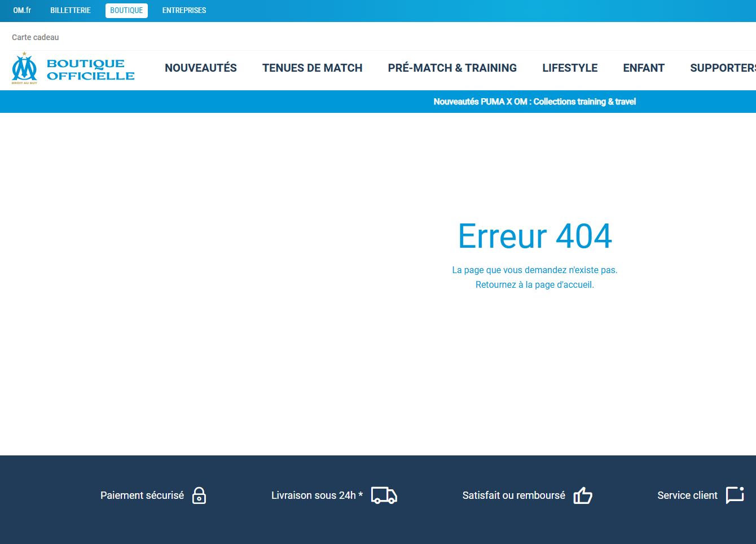Image resolution: width=756 pixels, height=544 pixels.
Task: Expand the Tenues de Match menu
Action: (x=312, y=68)
